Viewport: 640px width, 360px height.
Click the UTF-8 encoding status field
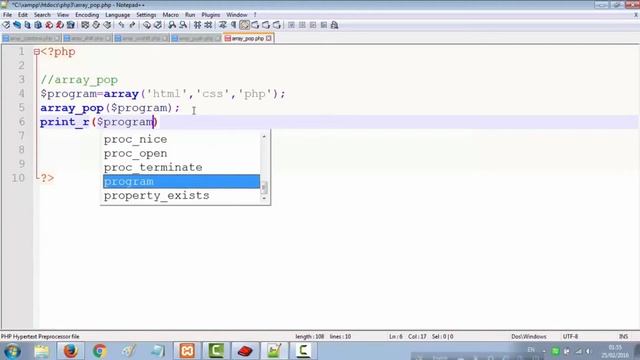pyautogui.click(x=570, y=337)
